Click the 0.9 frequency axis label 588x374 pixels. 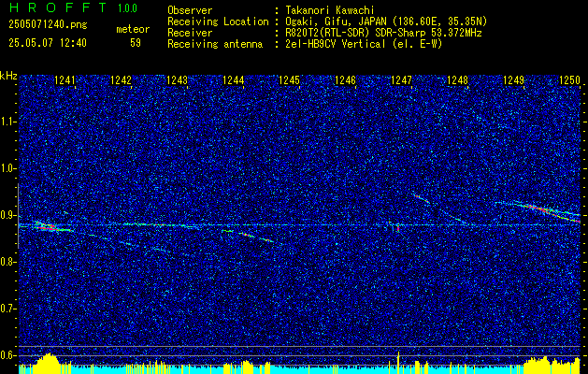tap(8, 215)
